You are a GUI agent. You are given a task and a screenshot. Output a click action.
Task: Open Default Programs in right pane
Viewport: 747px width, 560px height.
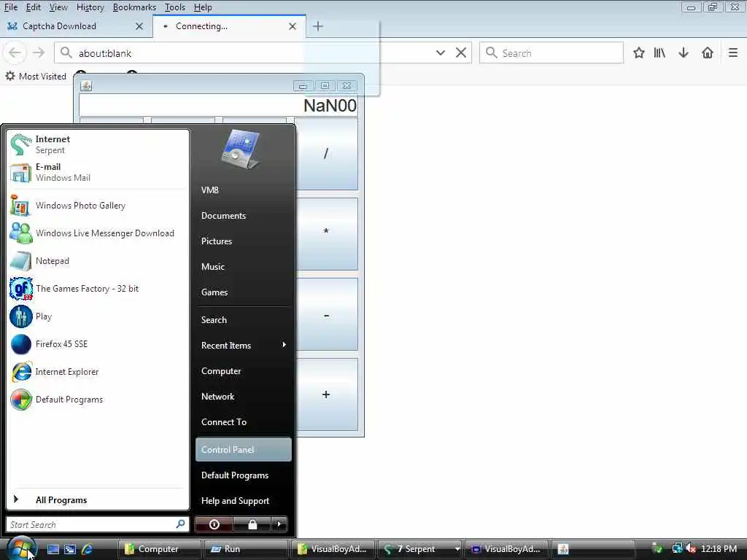(244, 475)
